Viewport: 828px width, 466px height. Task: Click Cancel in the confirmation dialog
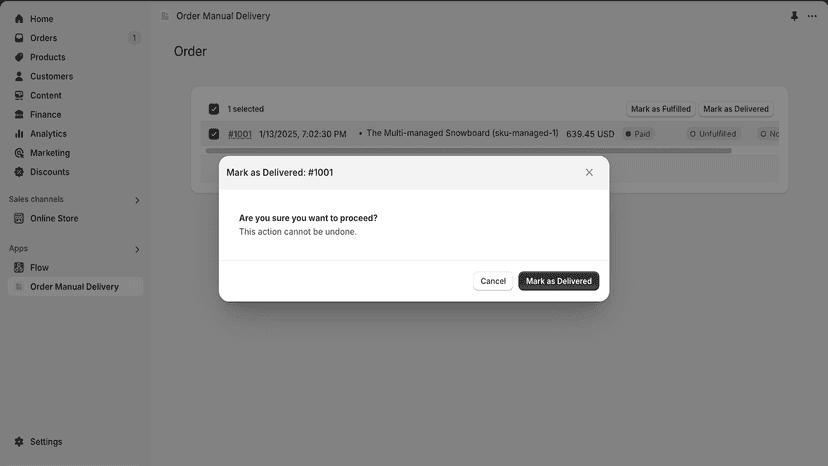point(493,281)
